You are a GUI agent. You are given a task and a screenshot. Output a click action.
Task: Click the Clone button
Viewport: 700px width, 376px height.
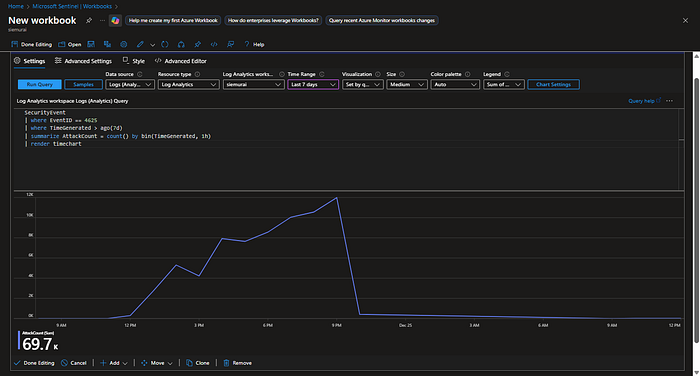(197, 363)
